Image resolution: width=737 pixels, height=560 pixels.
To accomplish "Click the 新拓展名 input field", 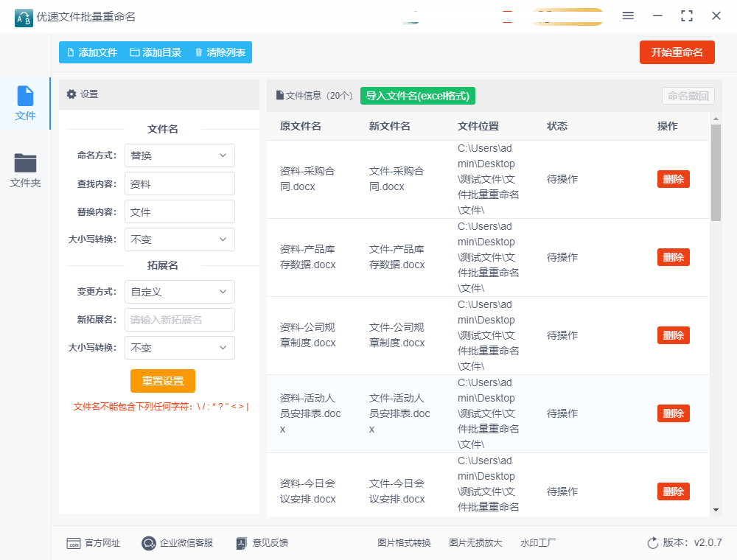I will pos(180,320).
